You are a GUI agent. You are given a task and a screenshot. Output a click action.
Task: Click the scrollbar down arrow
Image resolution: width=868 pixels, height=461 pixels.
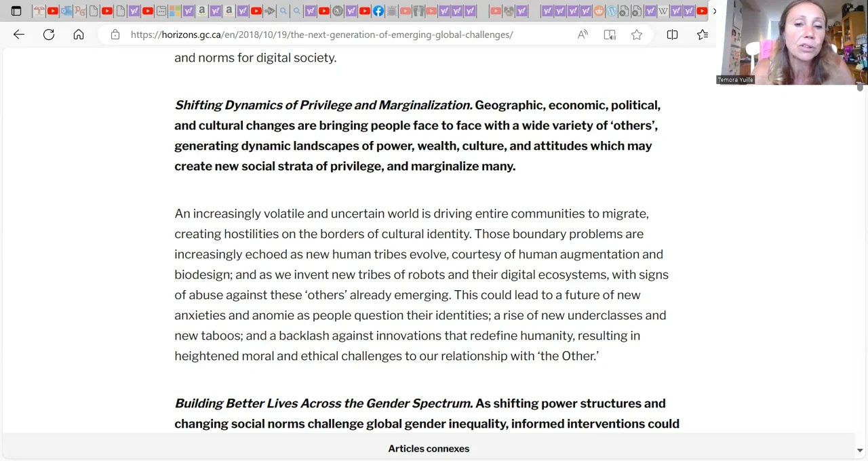(x=860, y=450)
